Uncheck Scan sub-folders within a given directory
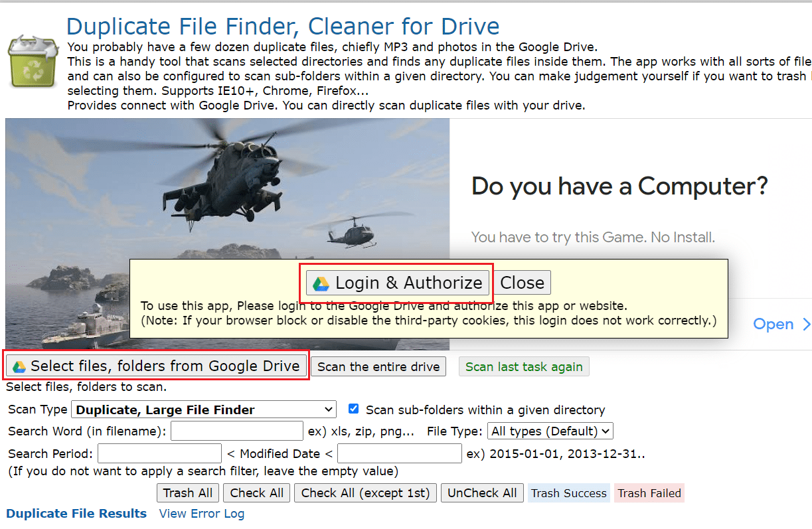Image resolution: width=812 pixels, height=529 pixels. pyautogui.click(x=353, y=409)
